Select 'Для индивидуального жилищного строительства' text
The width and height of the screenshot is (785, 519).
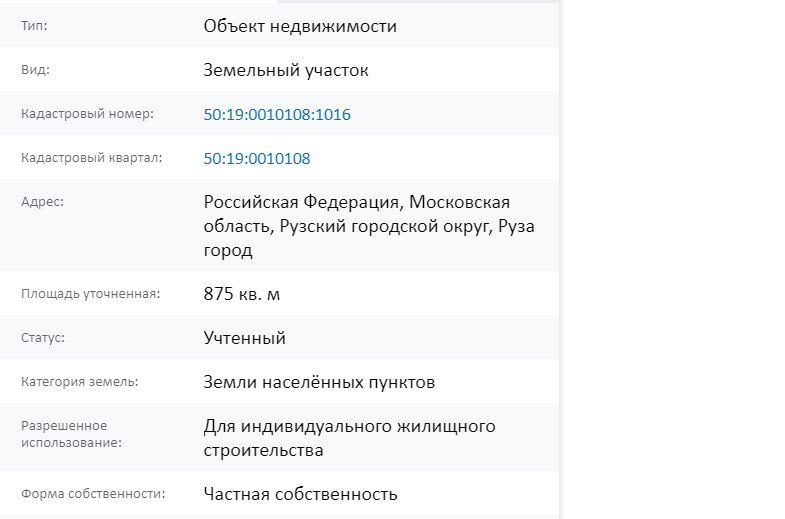pyautogui.click(x=349, y=438)
